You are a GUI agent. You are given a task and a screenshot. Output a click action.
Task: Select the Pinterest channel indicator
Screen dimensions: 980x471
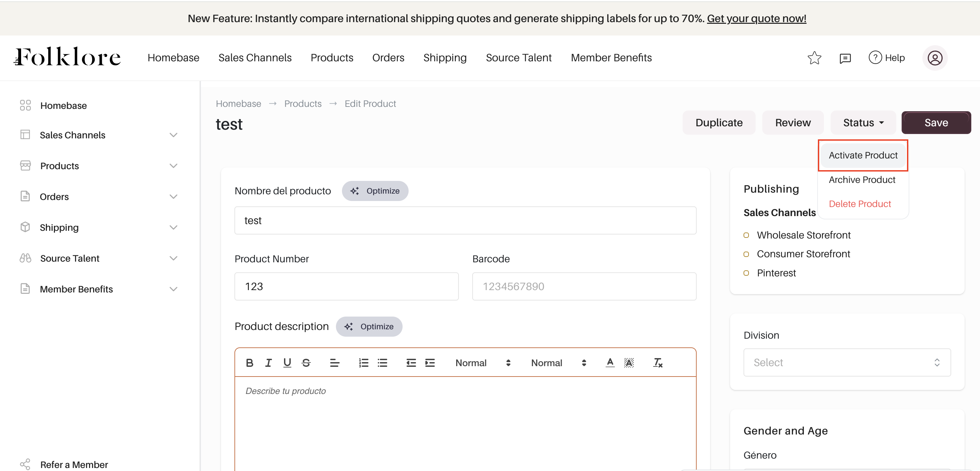(746, 273)
